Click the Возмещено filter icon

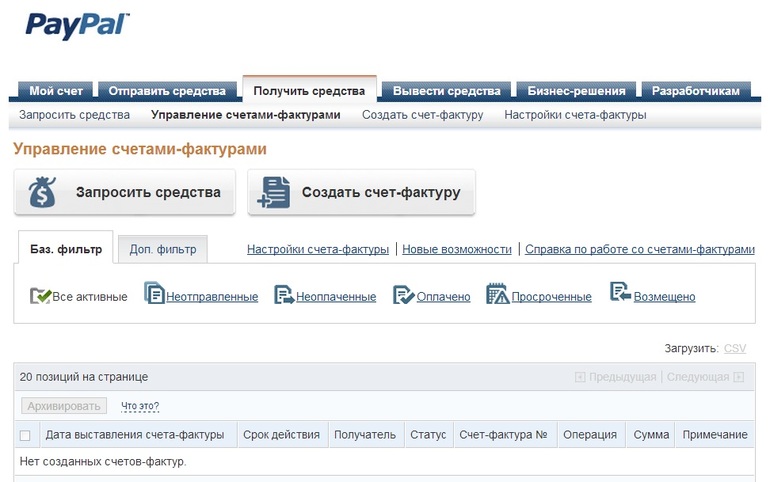click(x=620, y=295)
